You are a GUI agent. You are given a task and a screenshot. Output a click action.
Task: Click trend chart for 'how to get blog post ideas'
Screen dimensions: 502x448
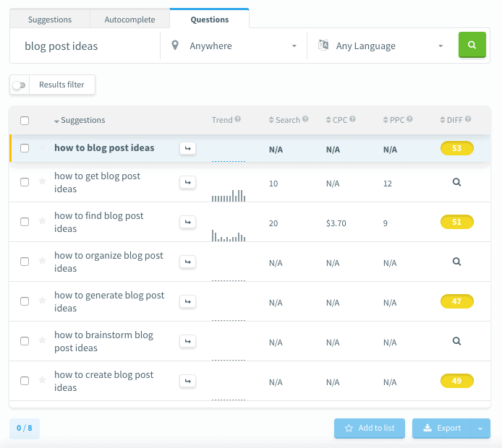coord(229,196)
